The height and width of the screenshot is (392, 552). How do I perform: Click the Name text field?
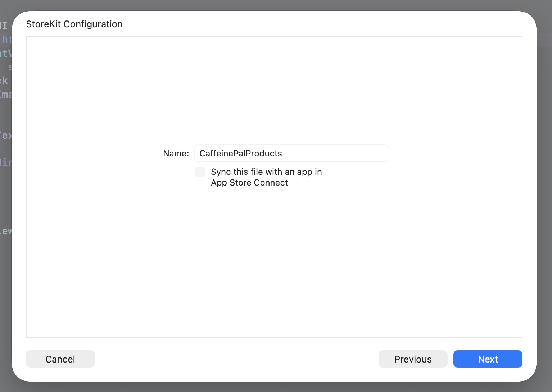pos(292,154)
